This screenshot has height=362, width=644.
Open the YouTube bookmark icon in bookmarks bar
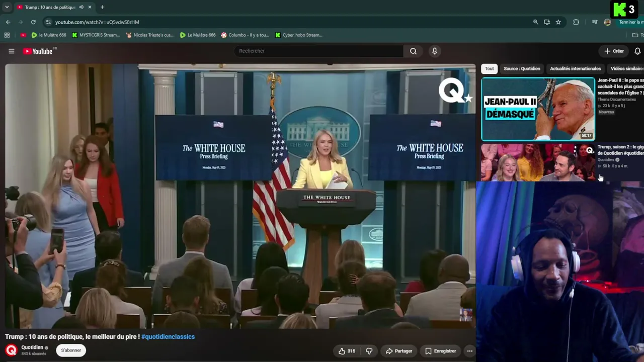pos(23,35)
